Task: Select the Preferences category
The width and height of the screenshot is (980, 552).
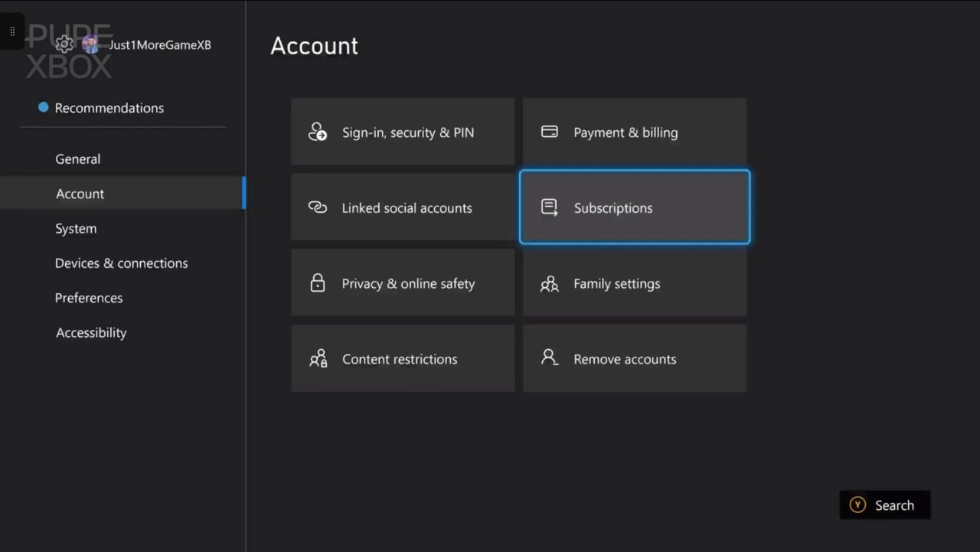Action: pos(89,298)
